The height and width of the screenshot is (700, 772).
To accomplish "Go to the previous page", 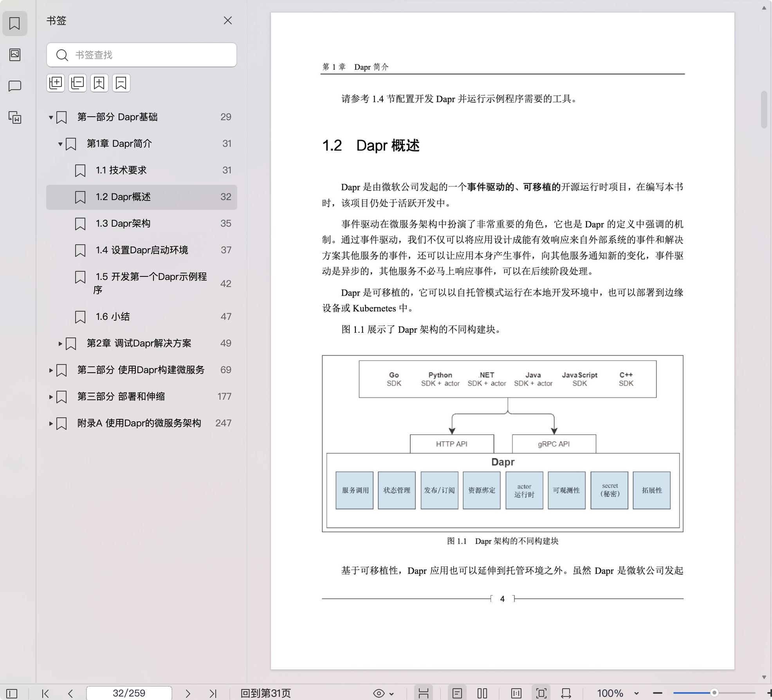I will [x=70, y=693].
